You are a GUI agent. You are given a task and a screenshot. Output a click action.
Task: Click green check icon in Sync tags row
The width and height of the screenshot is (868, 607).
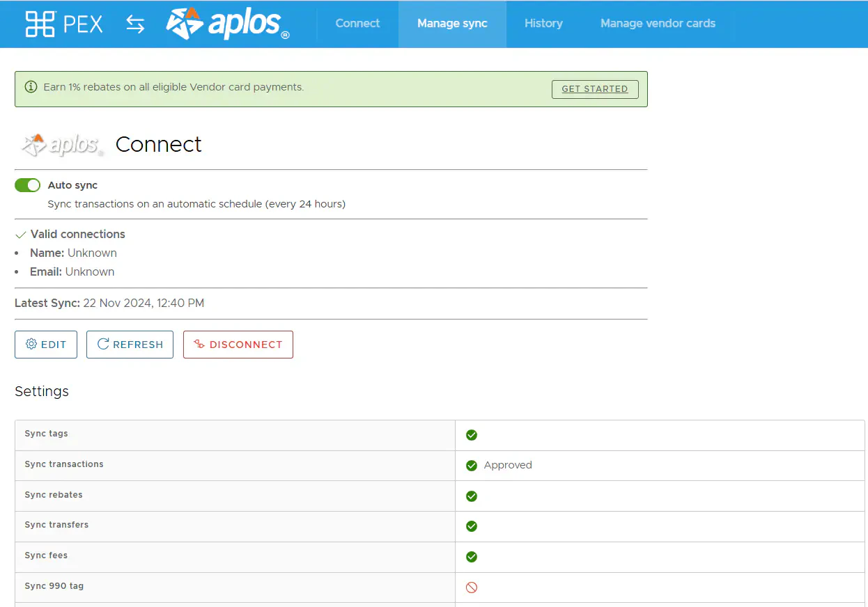pyautogui.click(x=472, y=435)
